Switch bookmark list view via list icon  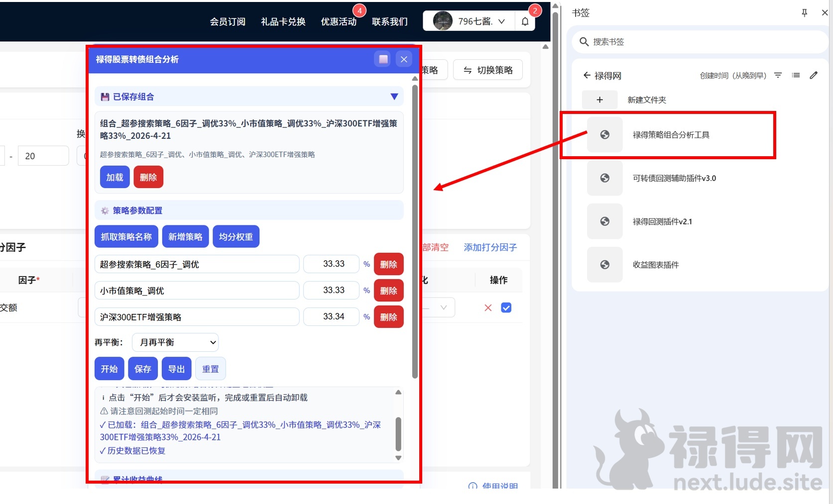click(x=796, y=75)
